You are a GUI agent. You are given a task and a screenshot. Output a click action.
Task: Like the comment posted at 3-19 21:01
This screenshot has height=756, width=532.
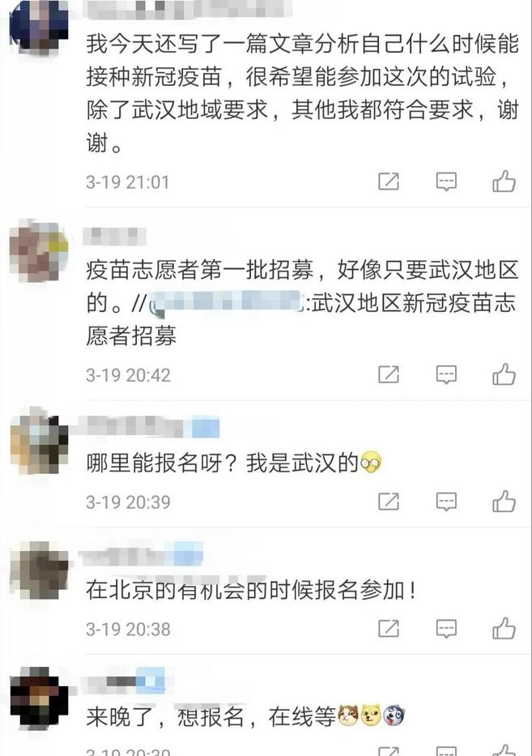pos(504,182)
